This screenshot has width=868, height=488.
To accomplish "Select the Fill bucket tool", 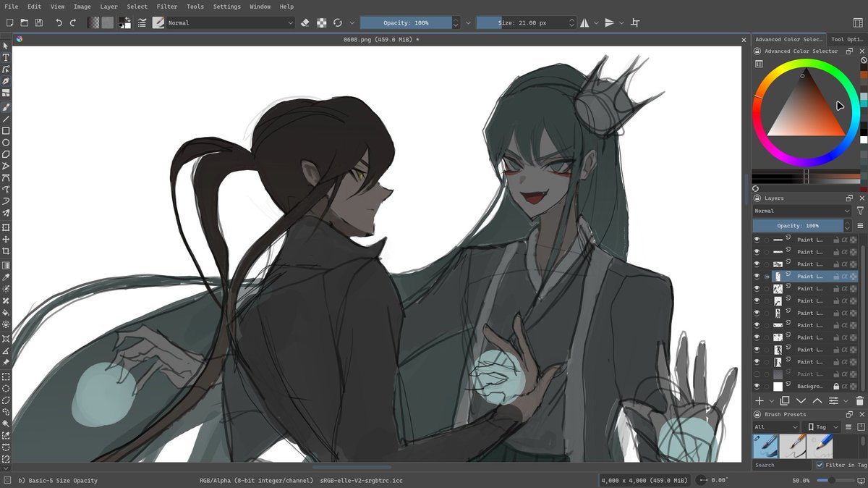I will [6, 312].
